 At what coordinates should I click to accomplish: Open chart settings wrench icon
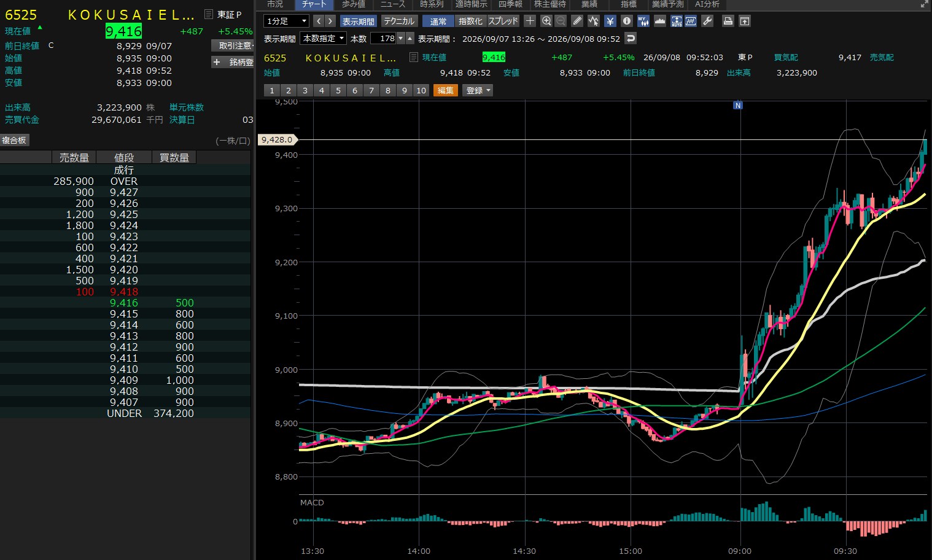pos(707,21)
